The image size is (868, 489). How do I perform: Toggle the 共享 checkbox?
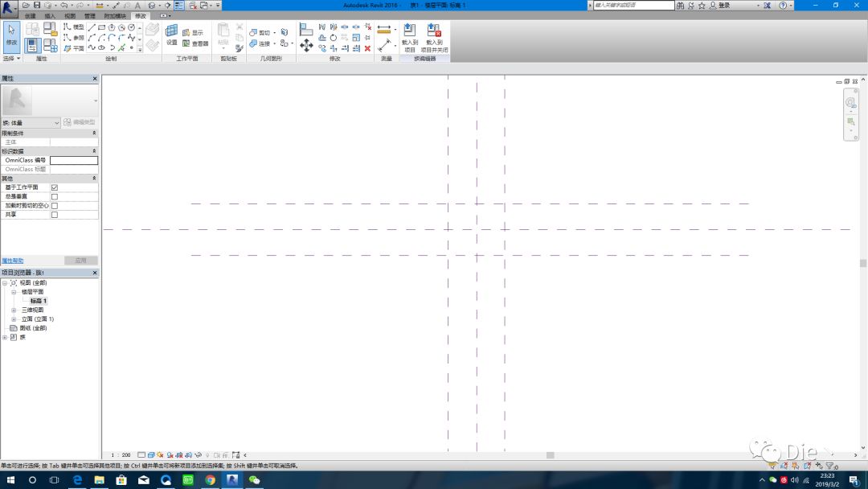click(x=55, y=214)
